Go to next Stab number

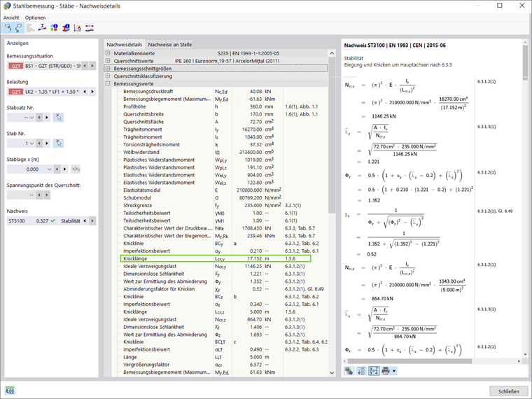(x=47, y=143)
